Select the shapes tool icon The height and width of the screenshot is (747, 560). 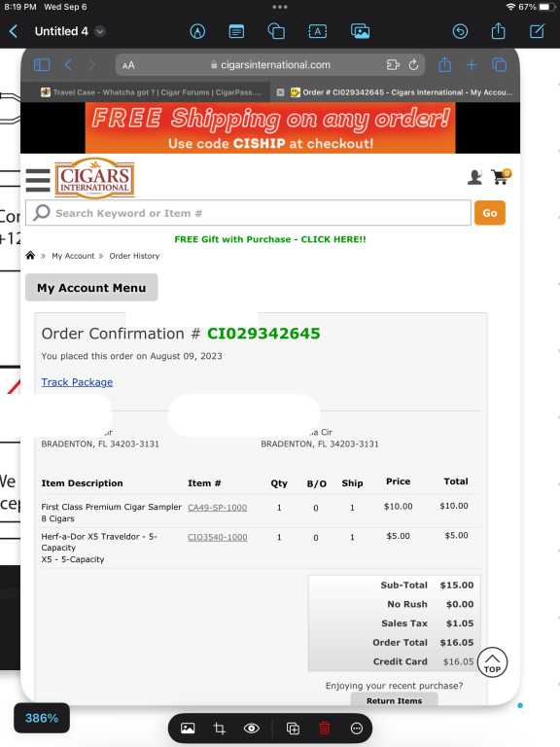click(x=276, y=31)
